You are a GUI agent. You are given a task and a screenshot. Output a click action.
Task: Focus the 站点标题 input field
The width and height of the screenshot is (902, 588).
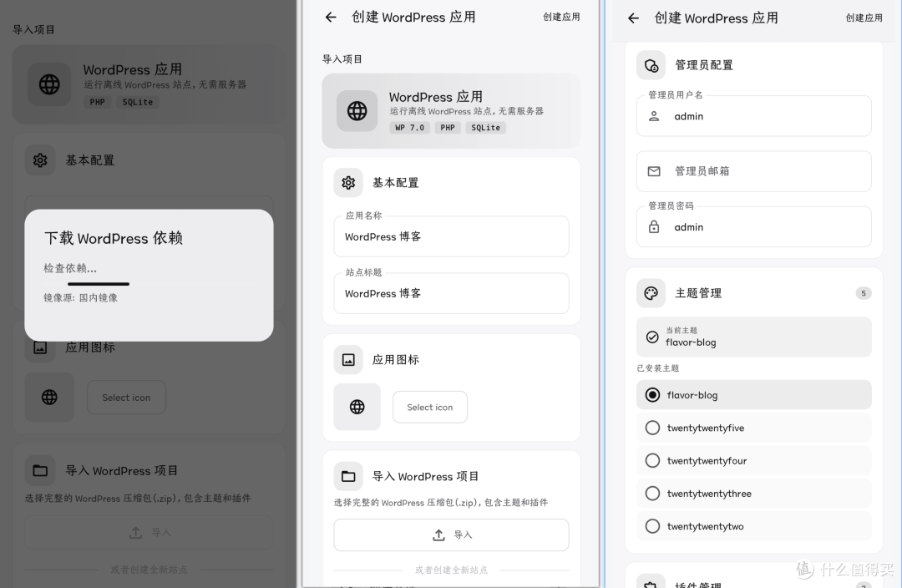pos(451,293)
